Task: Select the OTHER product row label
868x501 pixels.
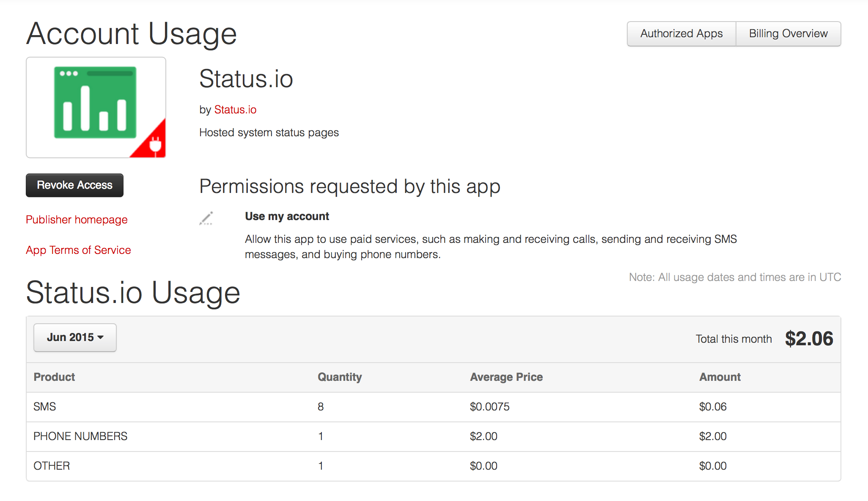Action: click(52, 466)
